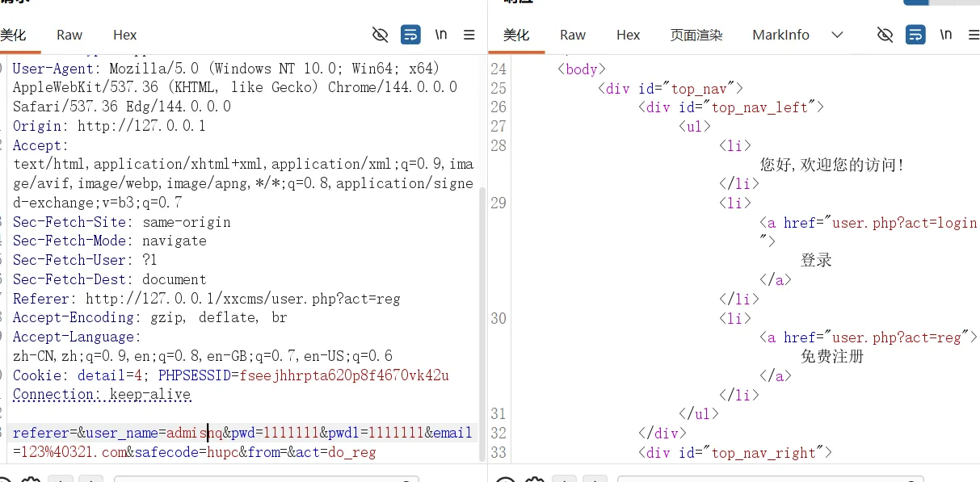980x482 pixels.
Task: Toggle the \n newline display in request panel
Action: 441,35
